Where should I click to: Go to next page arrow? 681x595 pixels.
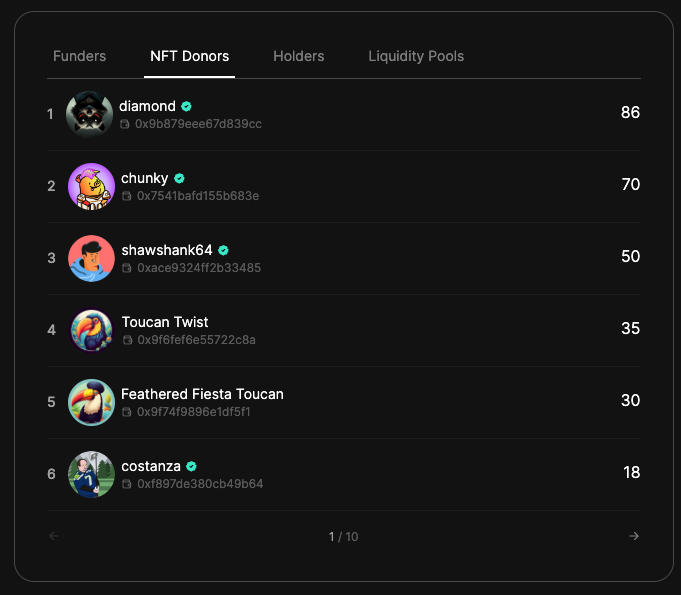click(x=634, y=536)
